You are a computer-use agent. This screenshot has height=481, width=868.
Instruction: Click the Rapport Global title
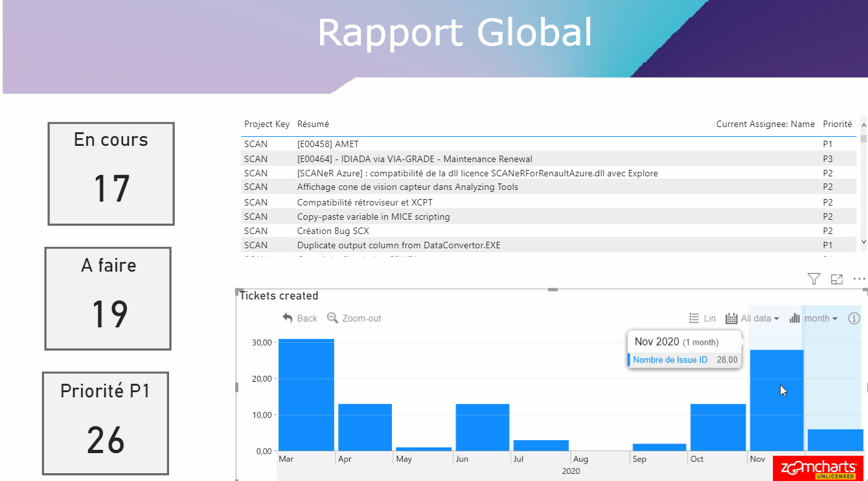coord(455,32)
